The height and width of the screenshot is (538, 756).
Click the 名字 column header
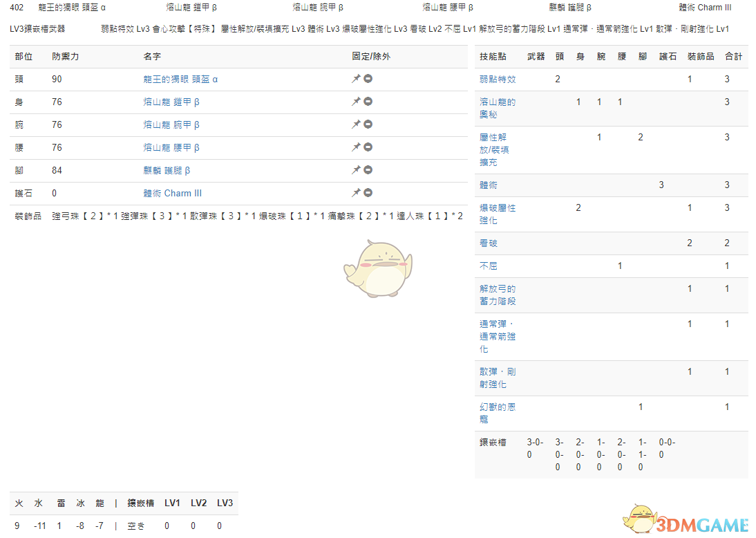[x=152, y=57]
